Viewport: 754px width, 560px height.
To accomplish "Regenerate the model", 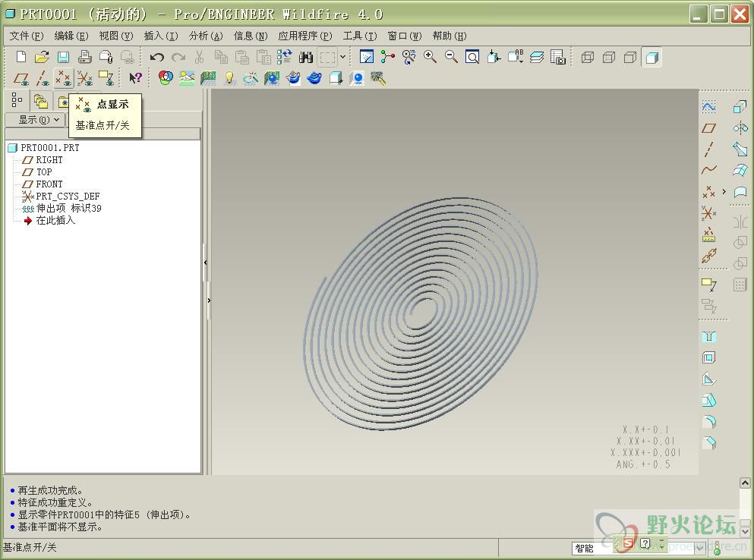I will click(x=285, y=57).
